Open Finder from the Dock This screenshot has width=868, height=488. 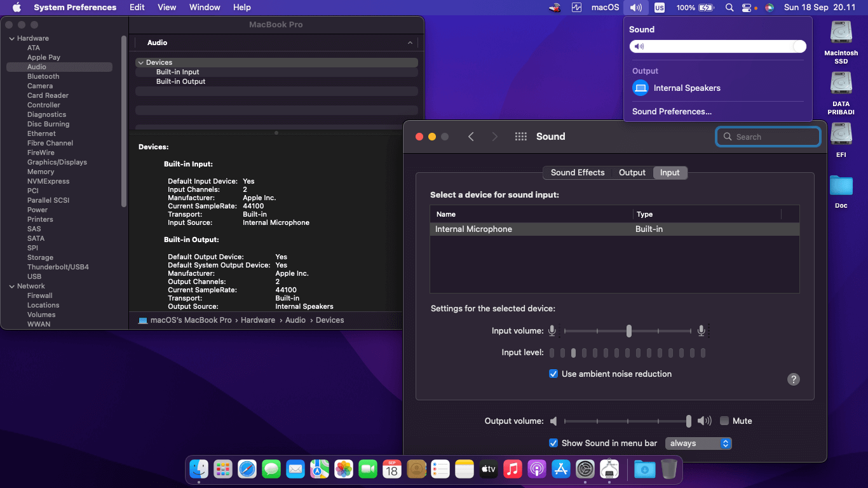(199, 470)
